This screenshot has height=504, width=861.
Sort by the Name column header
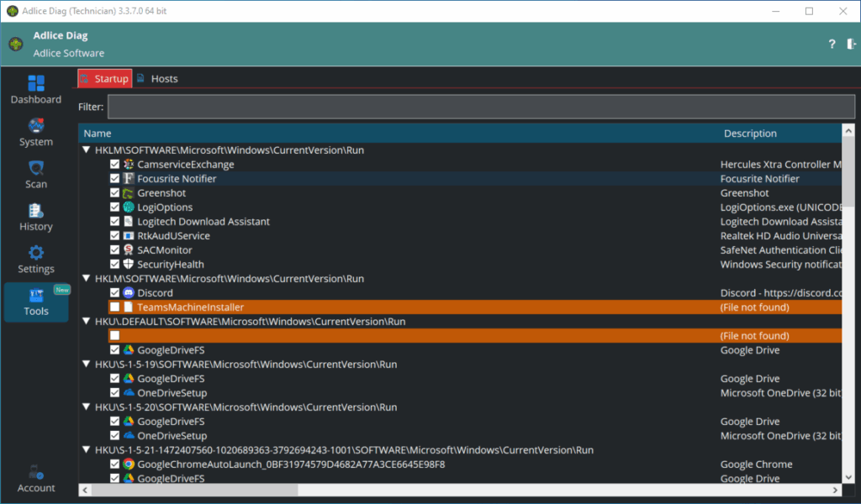point(98,134)
